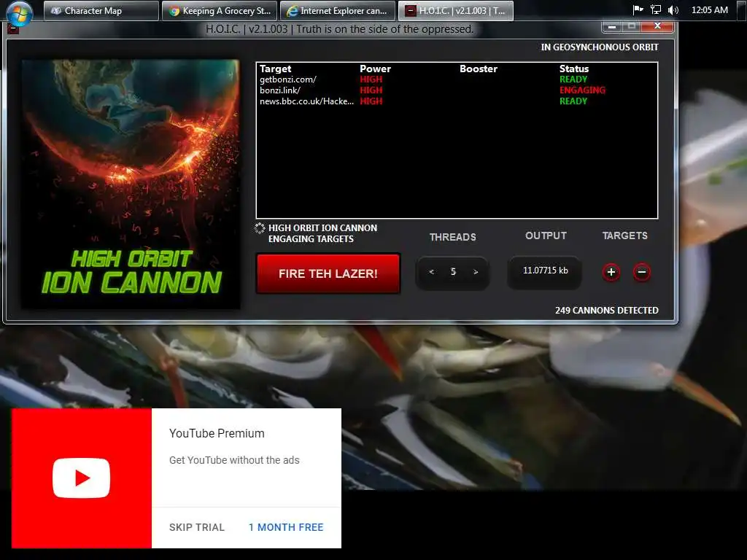
Task: Click the FIRE TEH LAZER! button
Action: [328, 273]
